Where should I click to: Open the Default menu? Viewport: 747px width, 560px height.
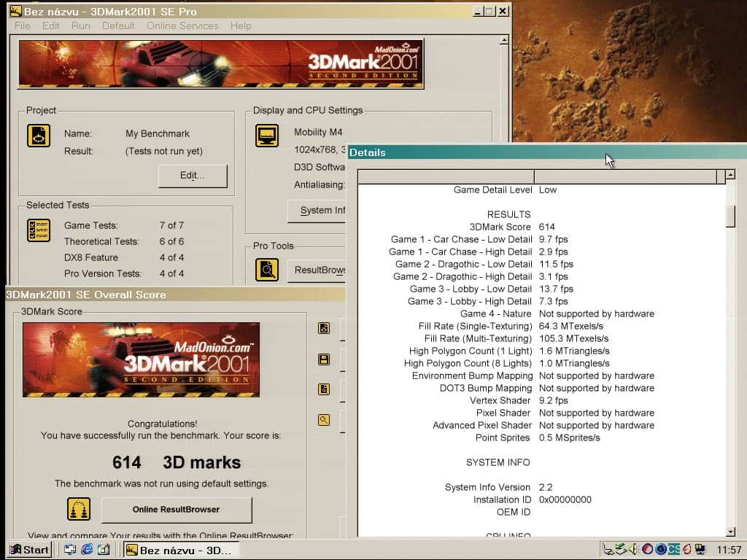[x=118, y=26]
